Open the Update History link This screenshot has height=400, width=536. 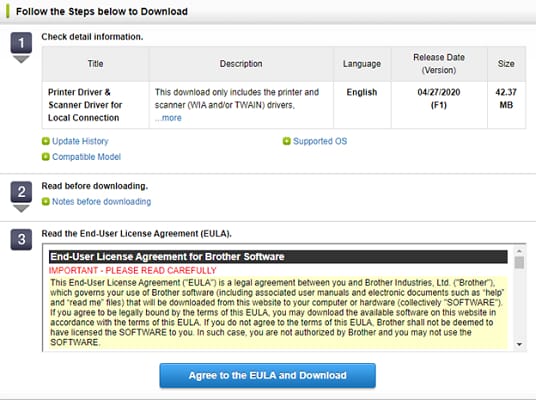(80, 141)
